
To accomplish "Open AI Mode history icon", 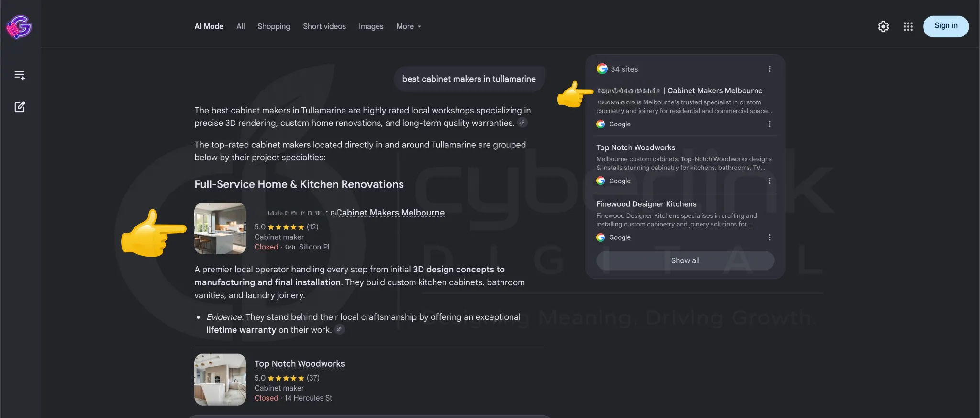I will pyautogui.click(x=20, y=75).
